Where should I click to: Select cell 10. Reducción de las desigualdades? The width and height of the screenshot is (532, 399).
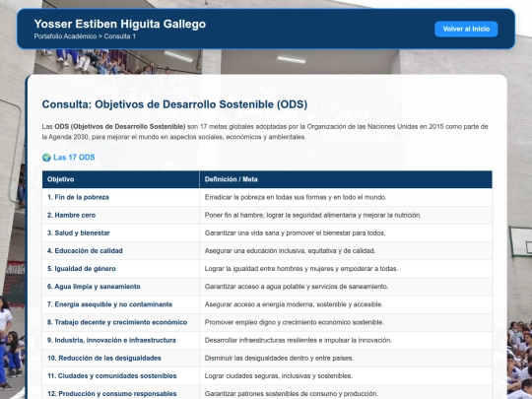(x=121, y=359)
